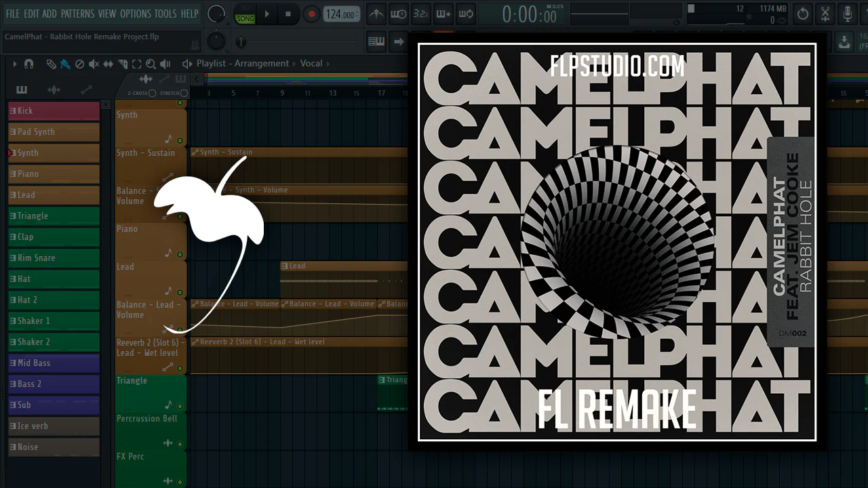This screenshot has height=488, width=868.
Task: Mute the Lead playlist track
Action: pos(180,293)
